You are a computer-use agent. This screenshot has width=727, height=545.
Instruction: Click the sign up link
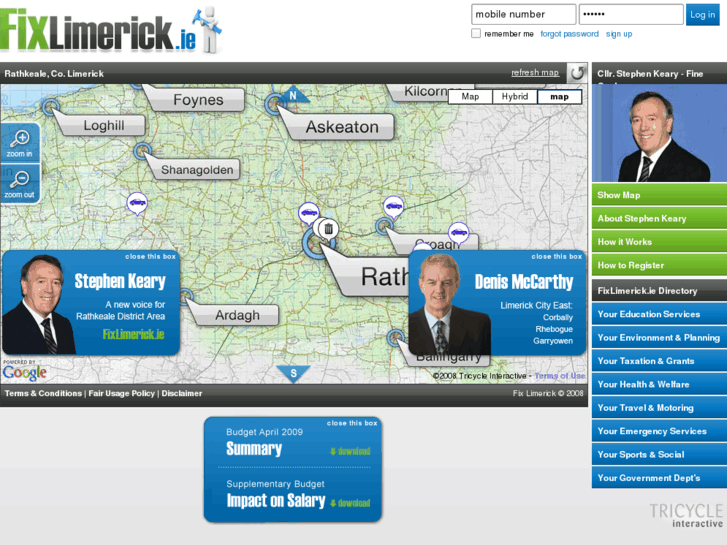point(619,34)
